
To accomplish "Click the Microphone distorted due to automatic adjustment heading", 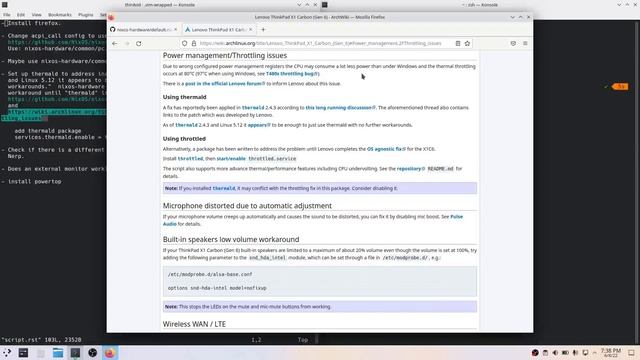I will click(247, 206).
